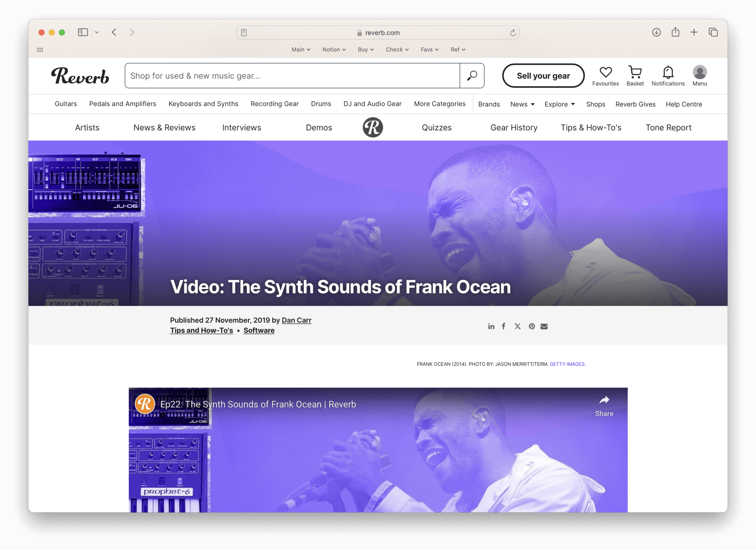This screenshot has height=550, width=756.
Task: Open the favorites grid icon
Action: coord(40,50)
